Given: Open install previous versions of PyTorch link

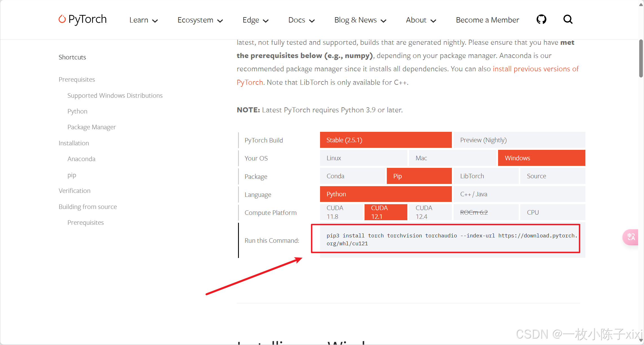Looking at the screenshot, I should [535, 69].
